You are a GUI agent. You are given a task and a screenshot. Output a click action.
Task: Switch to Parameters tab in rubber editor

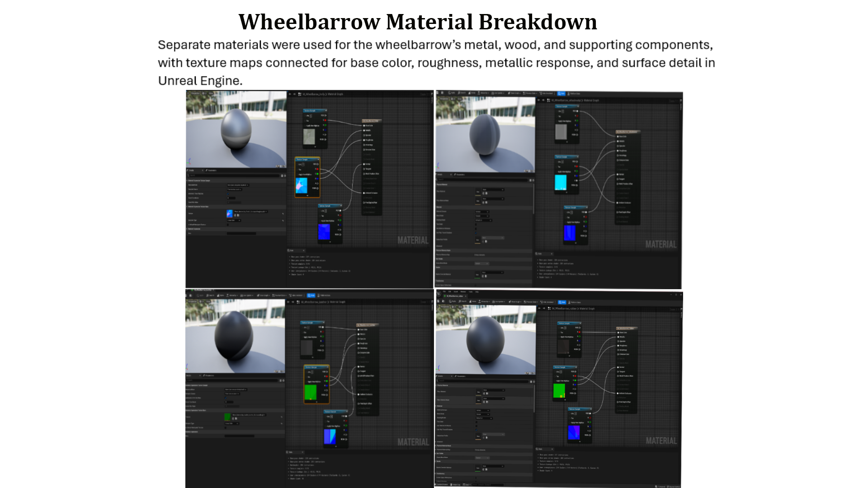click(x=460, y=376)
